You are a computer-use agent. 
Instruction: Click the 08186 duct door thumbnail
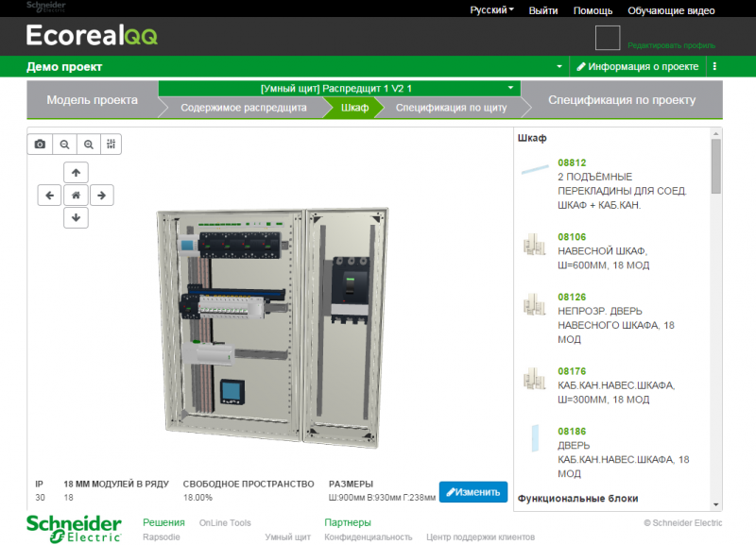tap(535, 438)
